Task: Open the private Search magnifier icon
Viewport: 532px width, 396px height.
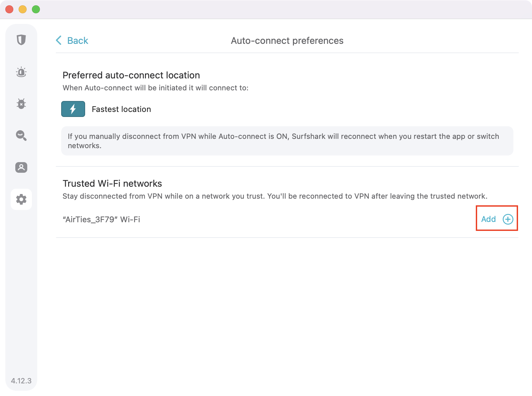Action: [21, 136]
